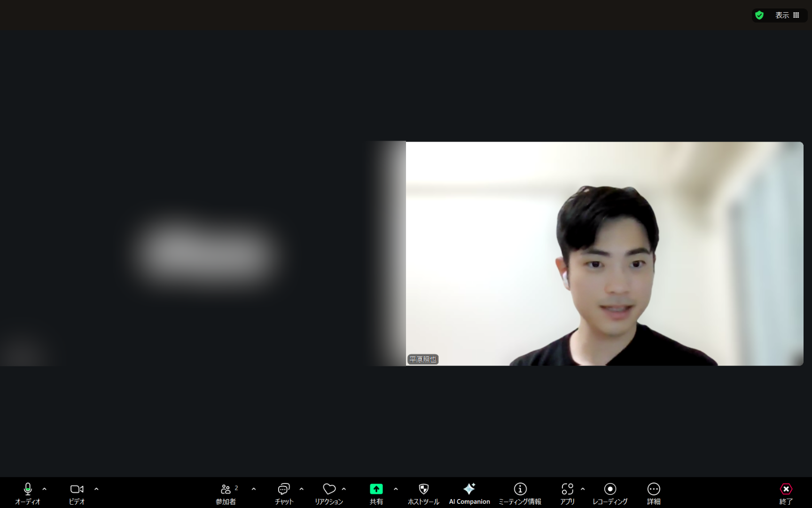Open the 参加者 participants panel
Screen dimensions: 812x508
point(226,489)
